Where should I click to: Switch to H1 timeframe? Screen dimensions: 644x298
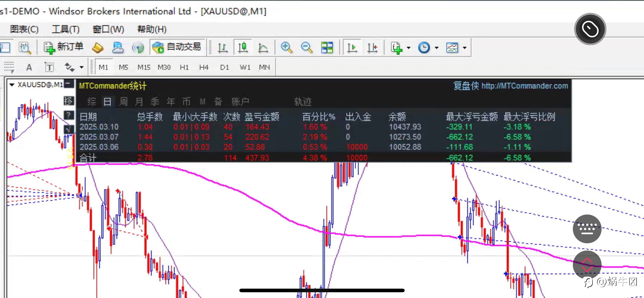[184, 67]
